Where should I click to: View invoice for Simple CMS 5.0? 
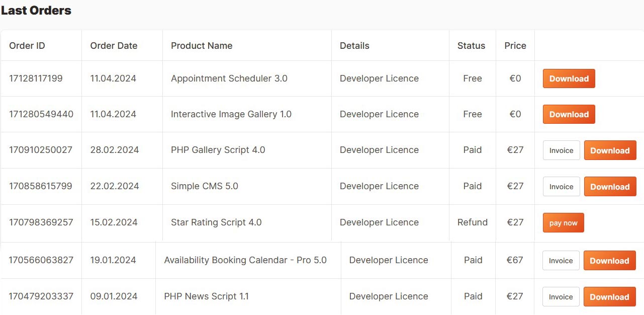pyautogui.click(x=561, y=187)
